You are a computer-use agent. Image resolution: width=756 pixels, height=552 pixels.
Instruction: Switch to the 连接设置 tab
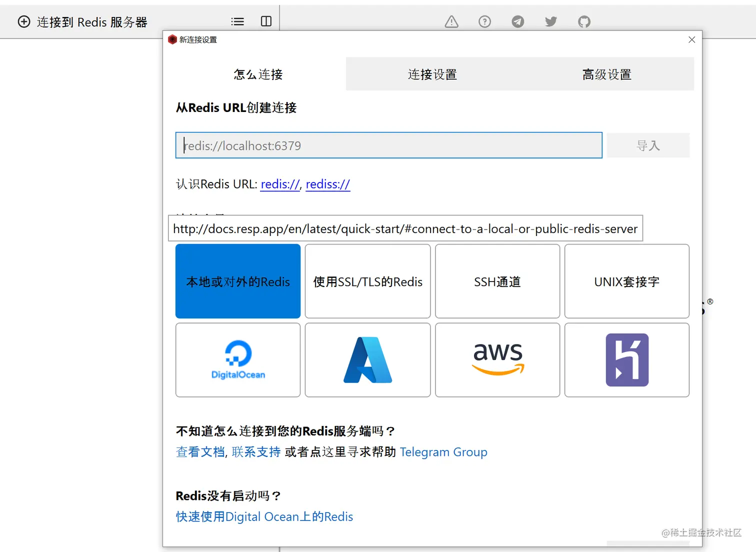coord(432,74)
